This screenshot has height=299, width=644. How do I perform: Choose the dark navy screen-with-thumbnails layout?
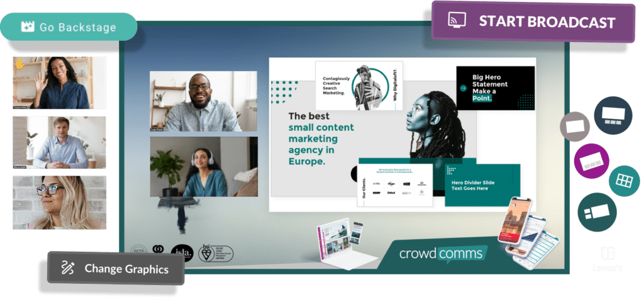(612, 115)
